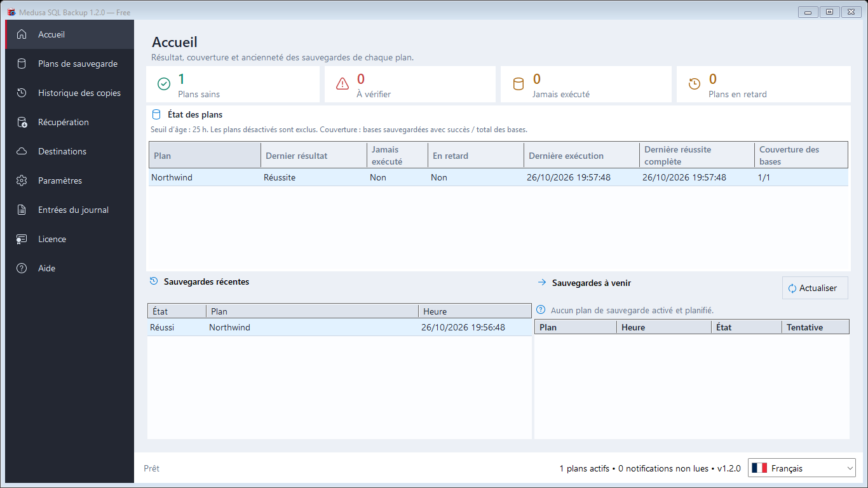868x488 pixels.
Task: Click the Accueil home icon in sidebar
Action: (22, 34)
